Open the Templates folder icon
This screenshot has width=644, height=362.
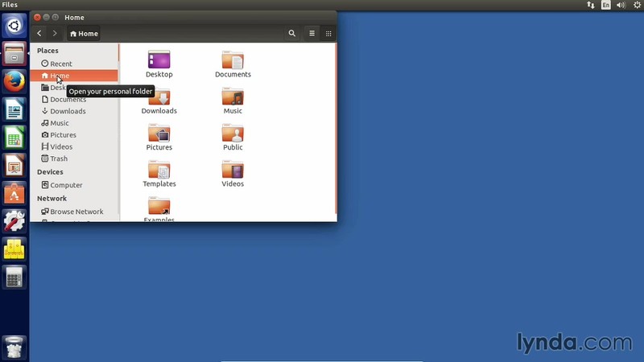(x=159, y=170)
